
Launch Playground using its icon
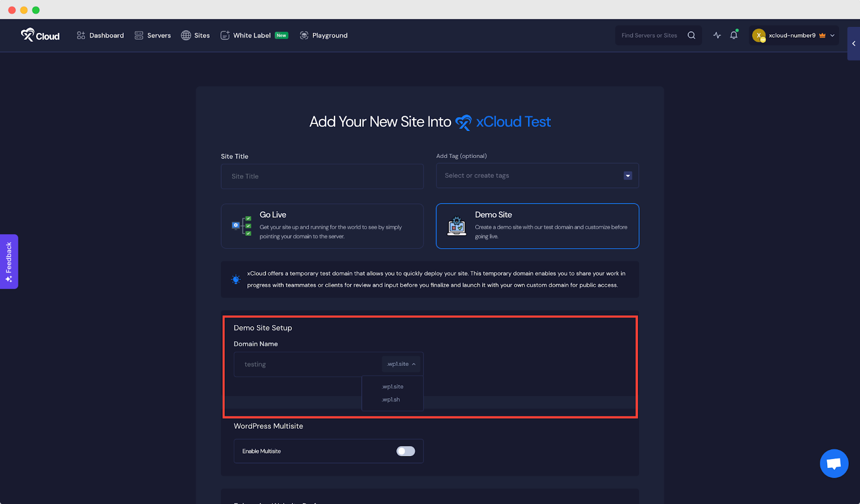coord(305,35)
